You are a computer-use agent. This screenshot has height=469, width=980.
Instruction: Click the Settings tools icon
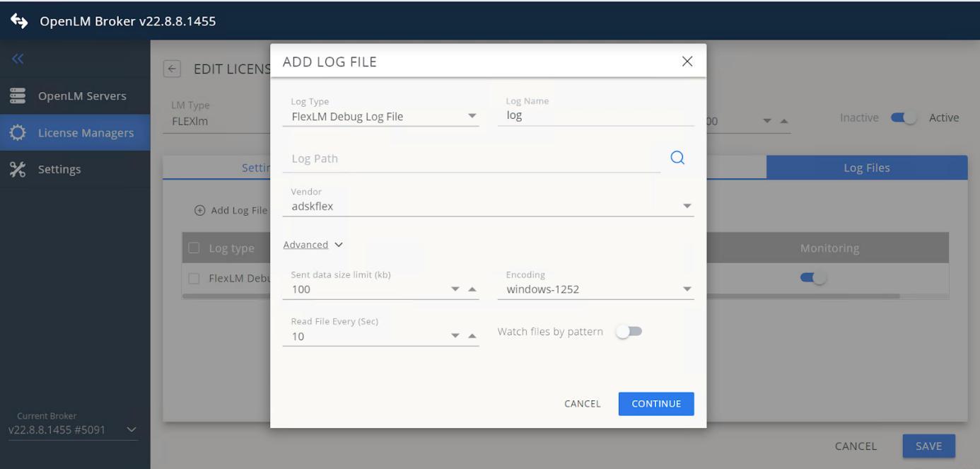click(x=18, y=169)
